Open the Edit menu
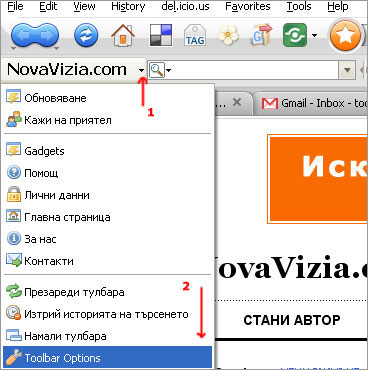Image resolution: width=368 pixels, height=370 pixels. pyautogui.click(x=48, y=6)
